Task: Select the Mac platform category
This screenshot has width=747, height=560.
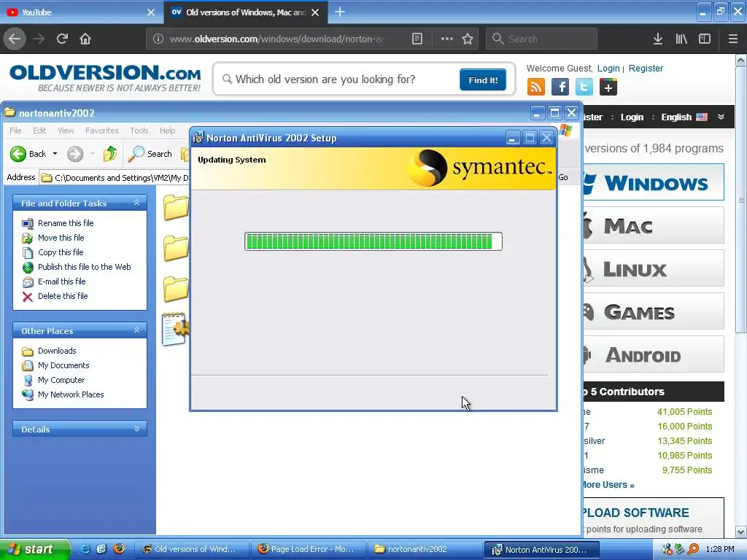Action: (x=653, y=225)
